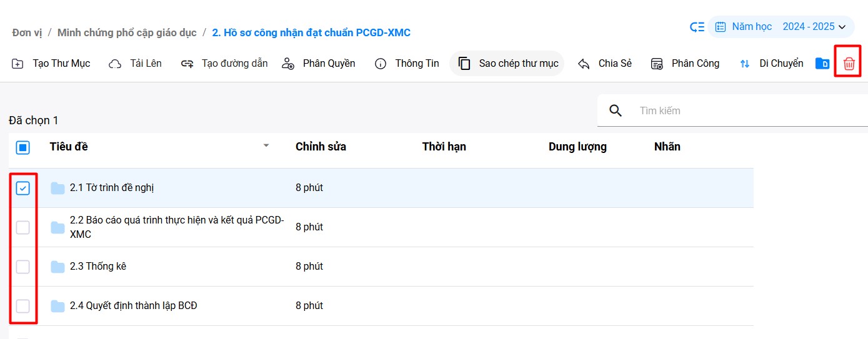Click Tải Lên upload button
868x339 pixels.
[135, 64]
